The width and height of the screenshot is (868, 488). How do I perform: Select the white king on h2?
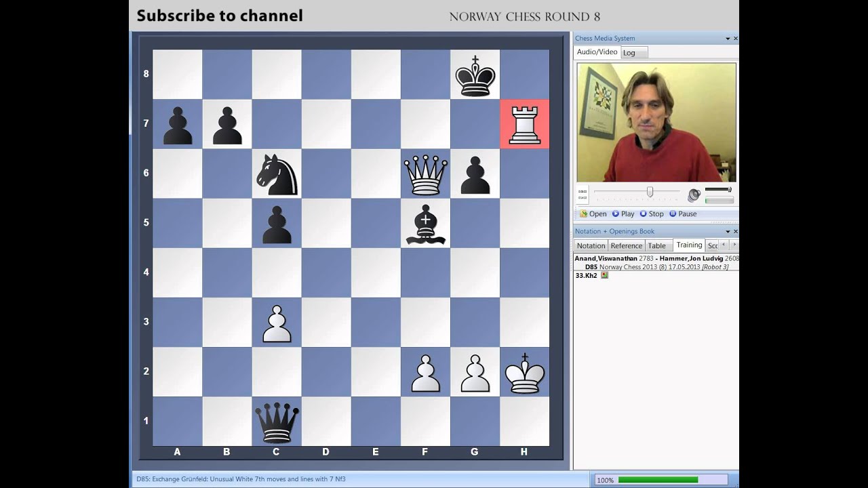[x=524, y=372]
